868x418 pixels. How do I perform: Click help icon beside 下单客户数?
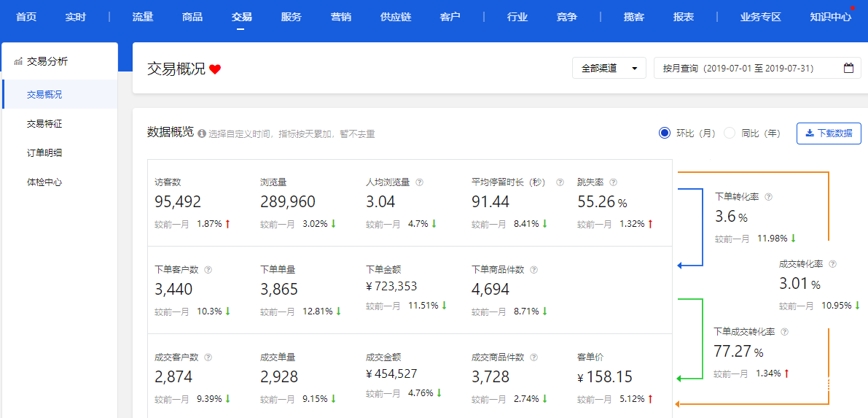coord(208,270)
